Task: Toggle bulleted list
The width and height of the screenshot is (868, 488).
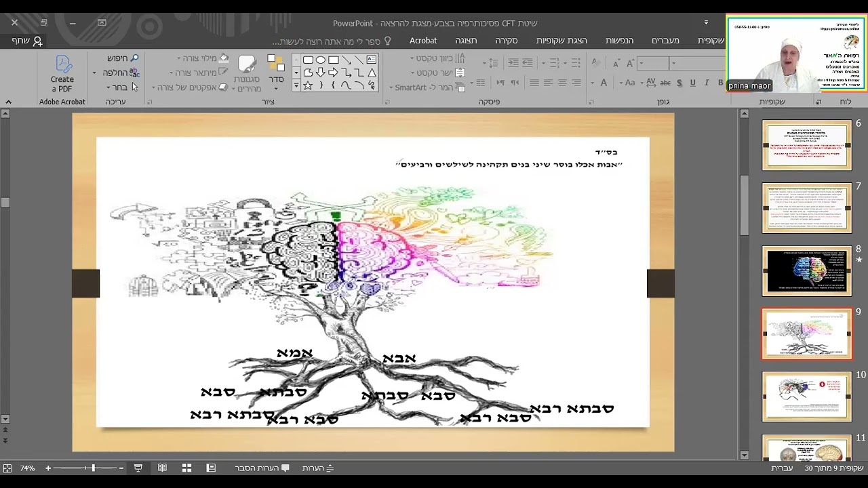Action: click(x=575, y=63)
